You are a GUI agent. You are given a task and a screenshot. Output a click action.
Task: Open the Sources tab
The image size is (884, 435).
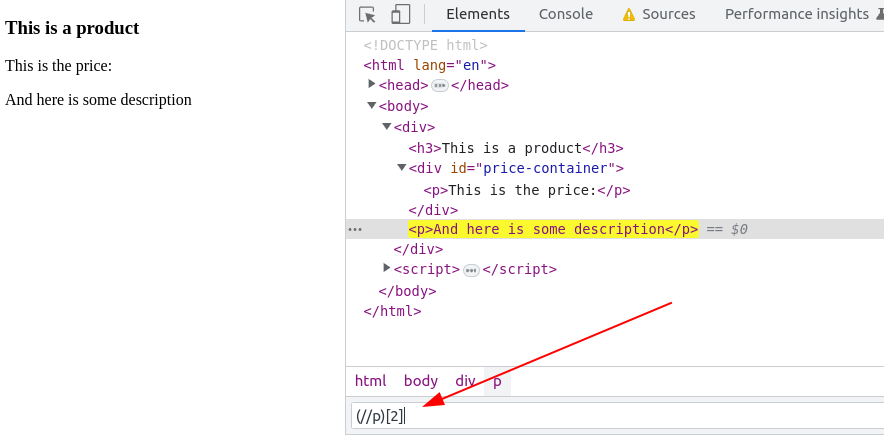click(x=668, y=14)
